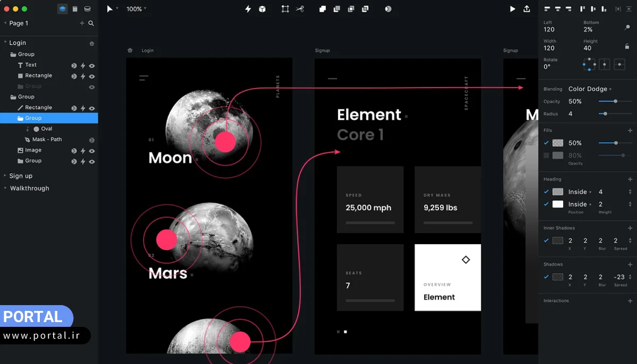The image size is (637, 364).
Task: Click the export share icon
Action: tap(527, 9)
